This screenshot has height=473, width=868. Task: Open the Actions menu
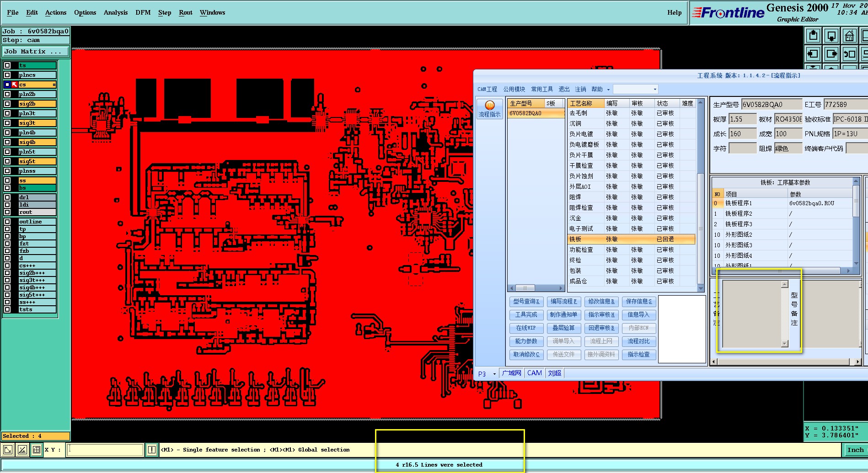56,12
